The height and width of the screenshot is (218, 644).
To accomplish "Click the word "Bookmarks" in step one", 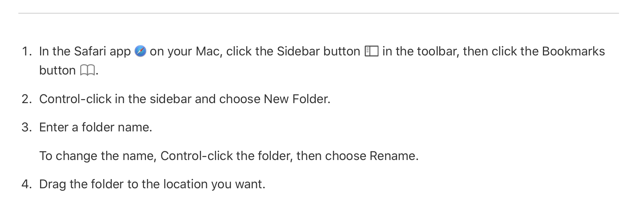I will tap(573, 51).
